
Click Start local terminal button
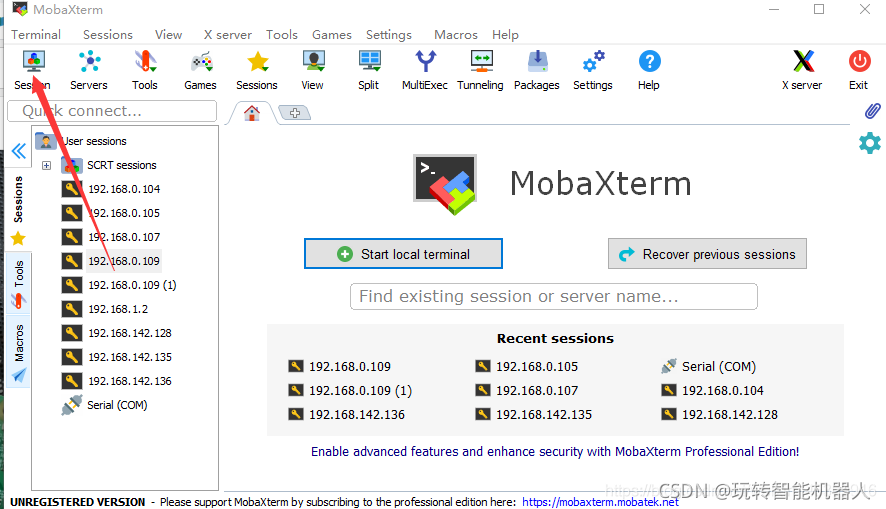tap(403, 254)
